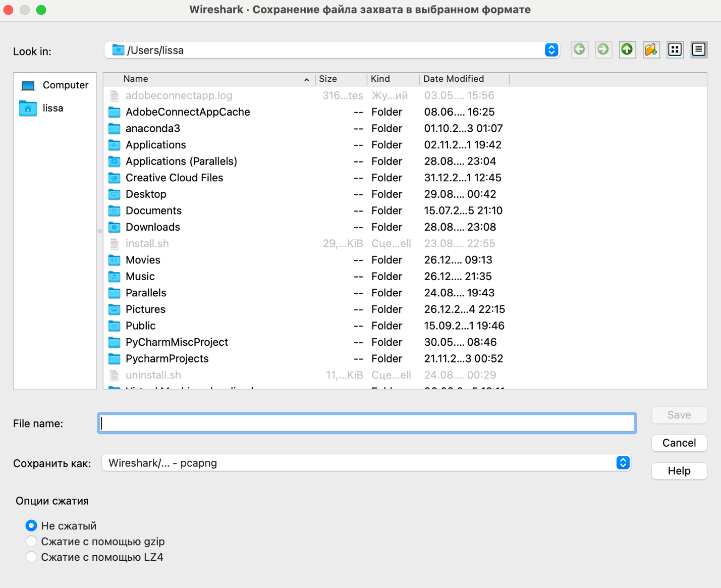The image size is (721, 588).
Task: Switch to icon grid view mode
Action: point(675,49)
